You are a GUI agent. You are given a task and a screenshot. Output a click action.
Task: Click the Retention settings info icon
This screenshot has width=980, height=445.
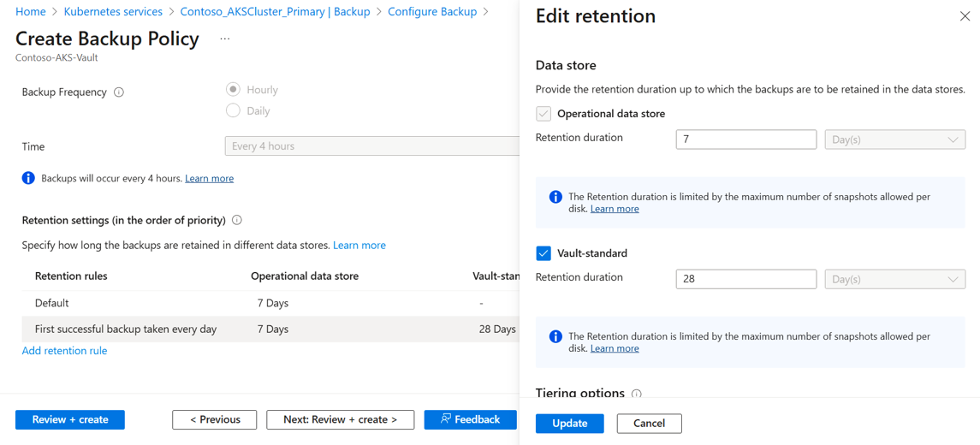pos(237,221)
